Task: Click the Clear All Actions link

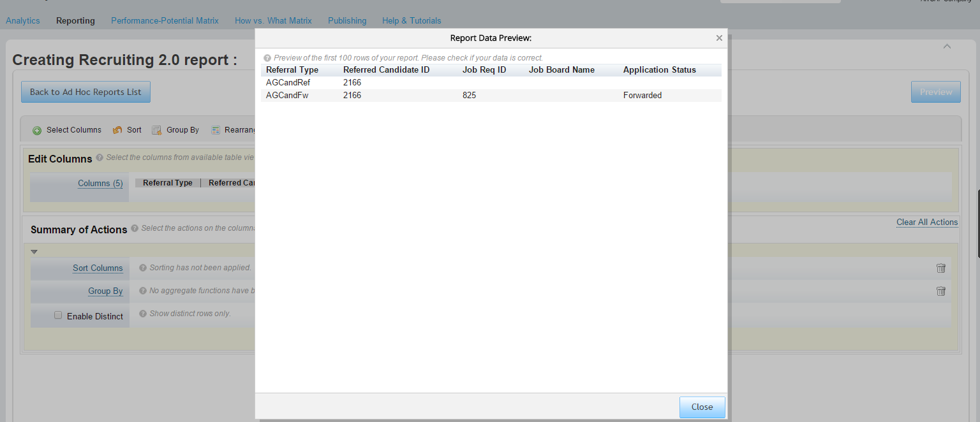Action: 927,222
